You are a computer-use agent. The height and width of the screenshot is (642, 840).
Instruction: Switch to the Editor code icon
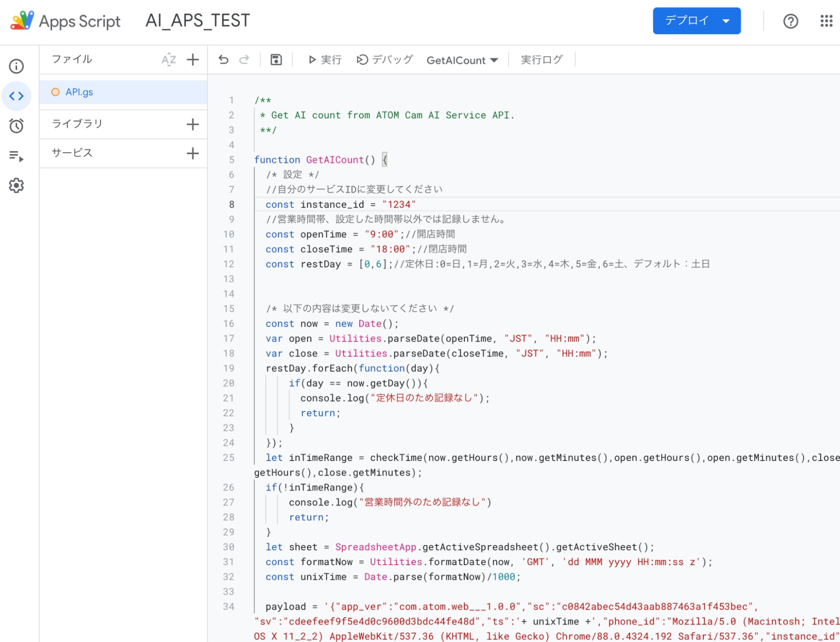coord(16,96)
